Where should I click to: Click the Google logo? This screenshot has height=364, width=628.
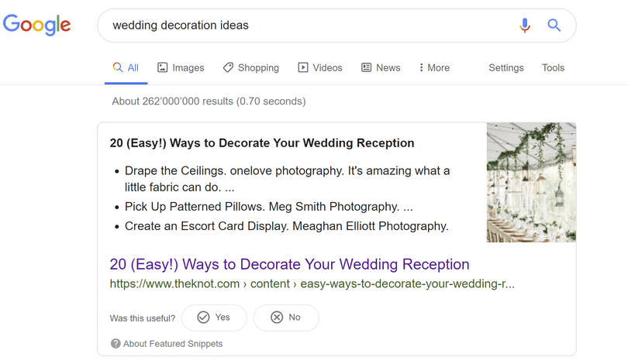click(37, 25)
